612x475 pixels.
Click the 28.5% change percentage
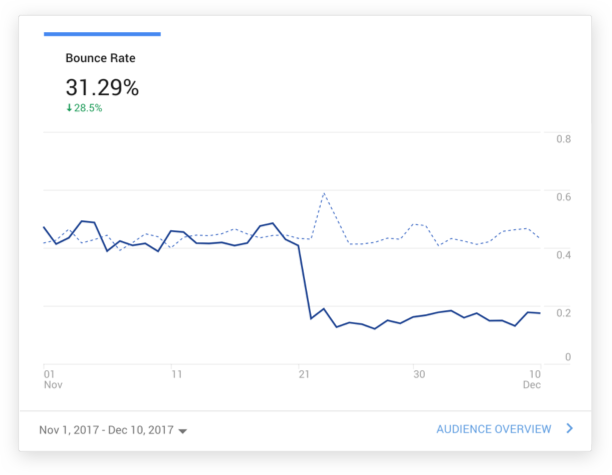pos(88,108)
